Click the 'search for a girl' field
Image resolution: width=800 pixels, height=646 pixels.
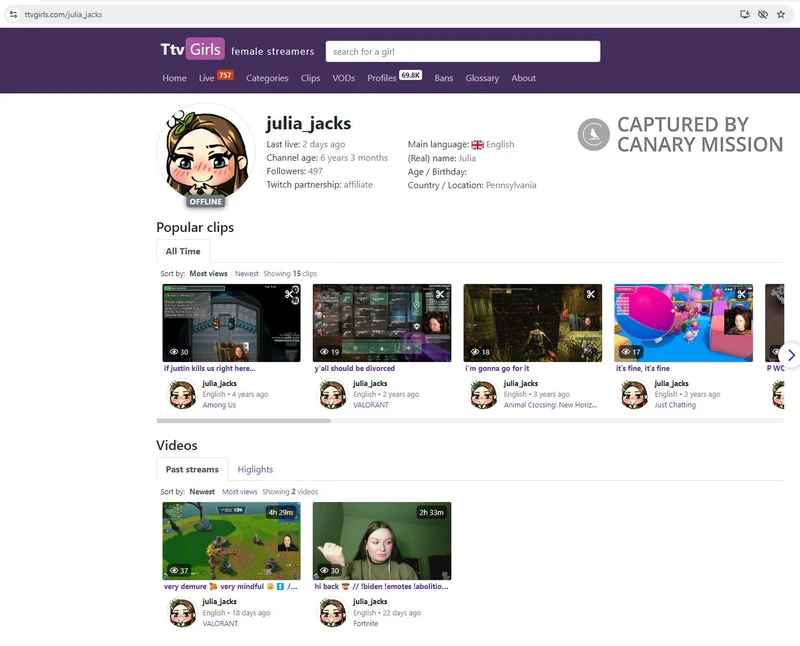[x=462, y=51]
